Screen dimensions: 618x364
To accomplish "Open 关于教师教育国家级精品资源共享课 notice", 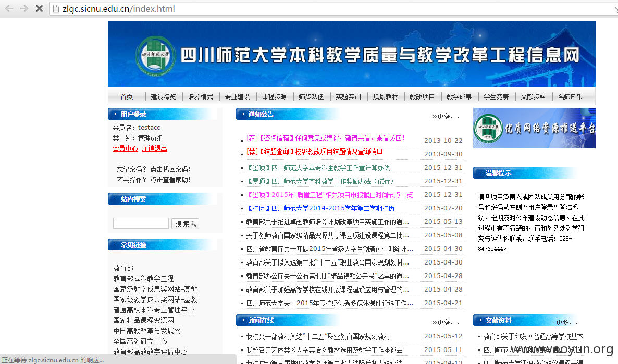I will click(328, 235).
